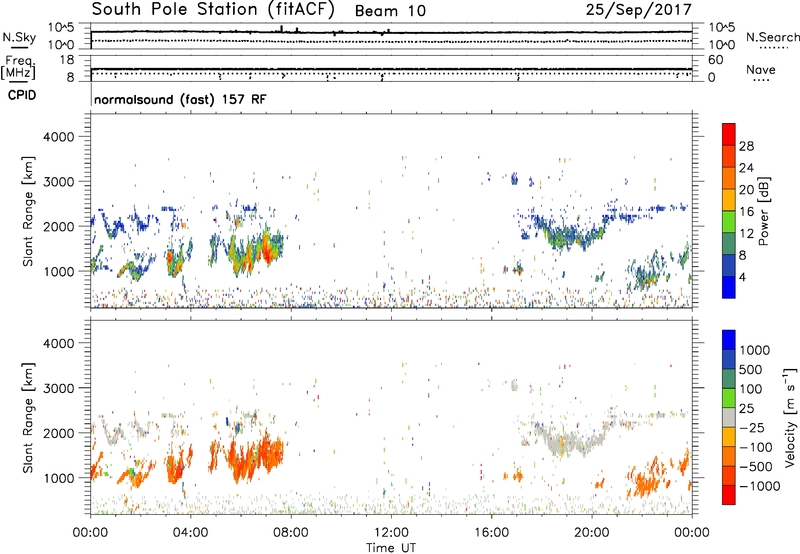Viewport: 800px width, 554px height.
Task: Click the 'South Pole Station (fitACF)' title
Action: (213, 10)
